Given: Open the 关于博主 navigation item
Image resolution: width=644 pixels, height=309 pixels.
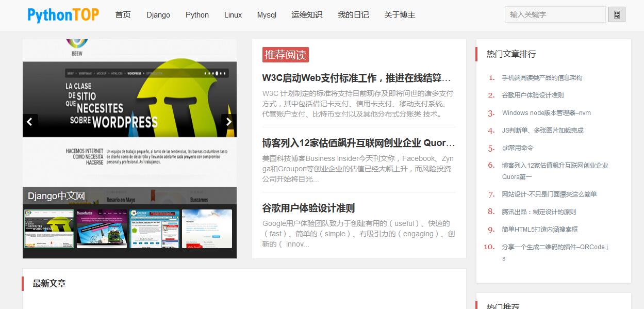Looking at the screenshot, I should 400,15.
